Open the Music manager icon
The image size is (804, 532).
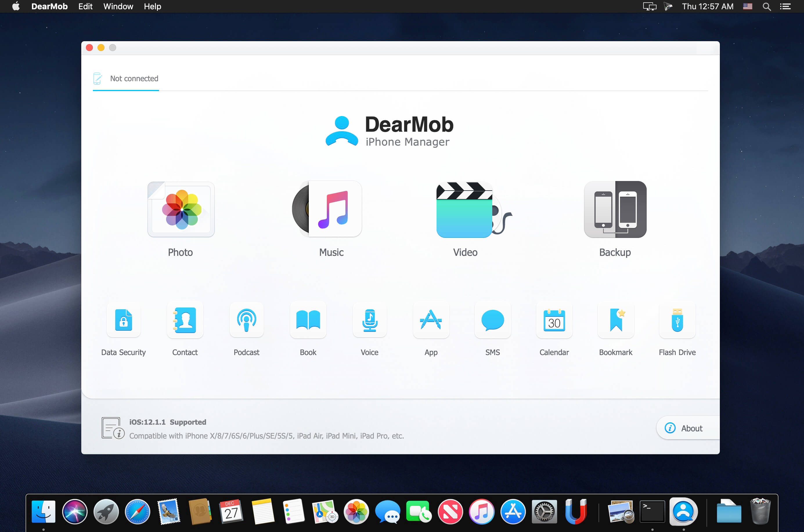pos(328,209)
